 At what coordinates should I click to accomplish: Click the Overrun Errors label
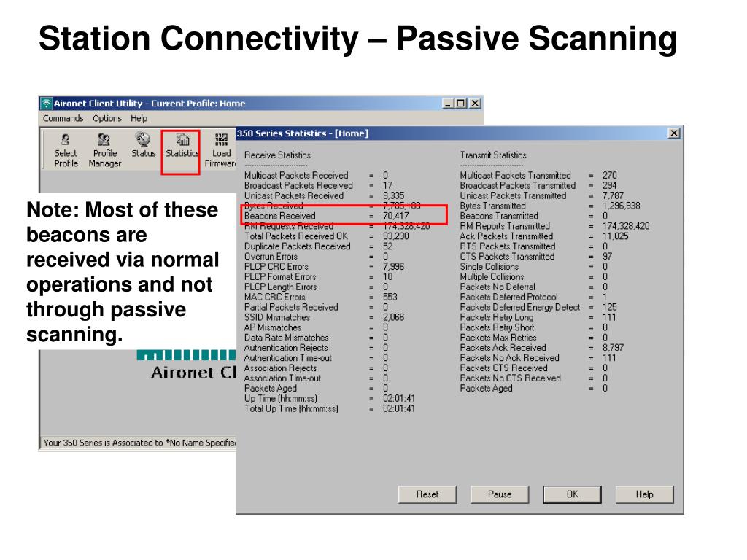271,256
